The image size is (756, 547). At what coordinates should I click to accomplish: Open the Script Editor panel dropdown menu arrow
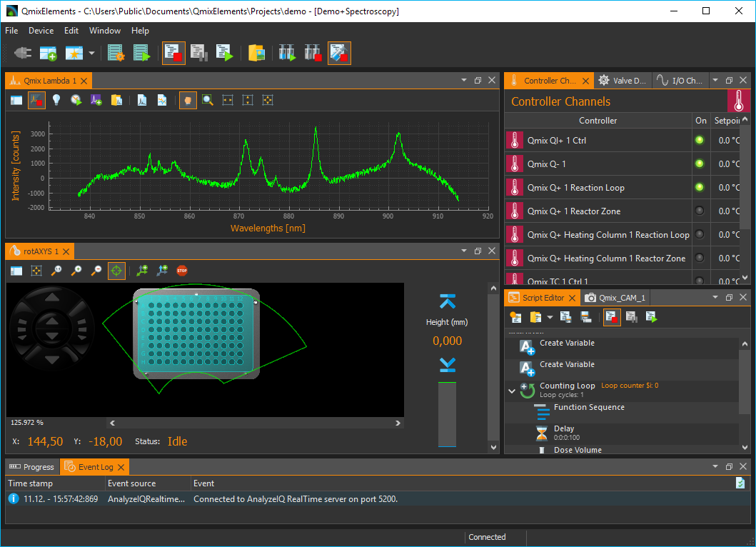tap(715, 298)
